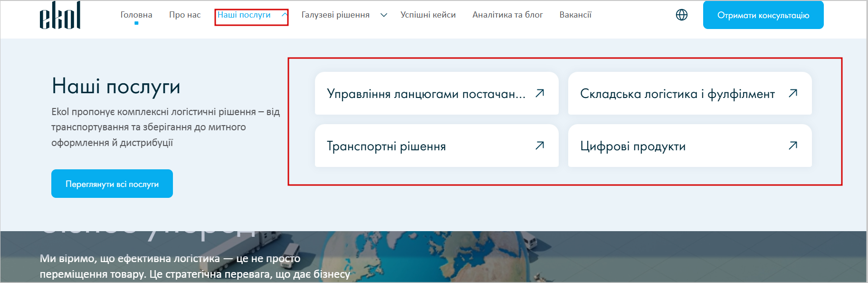Open Галузеві рішення menu item
This screenshot has width=868, height=283.
tap(335, 15)
